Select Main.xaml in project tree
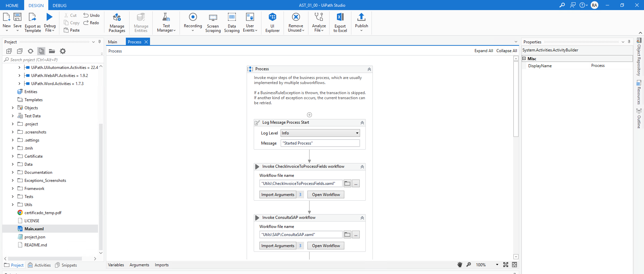This screenshot has height=274, width=644. point(50,229)
